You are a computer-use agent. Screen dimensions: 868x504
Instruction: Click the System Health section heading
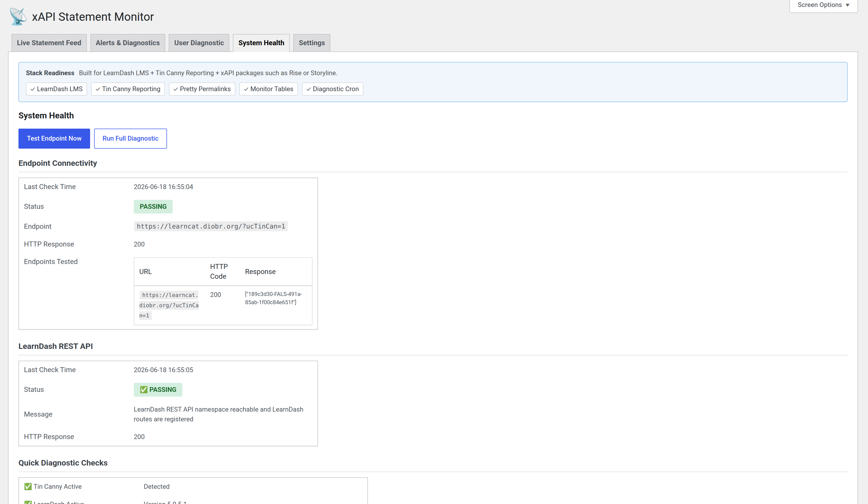(x=46, y=115)
